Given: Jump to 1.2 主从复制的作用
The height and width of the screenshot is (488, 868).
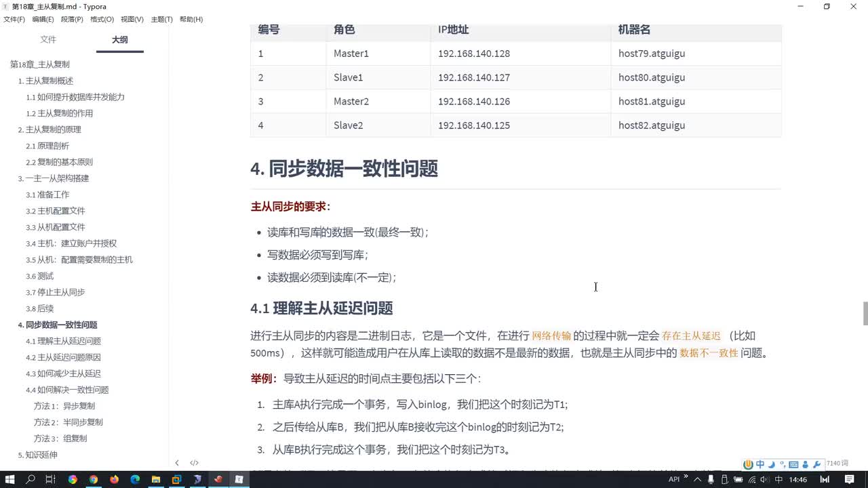Looking at the screenshot, I should coord(60,113).
